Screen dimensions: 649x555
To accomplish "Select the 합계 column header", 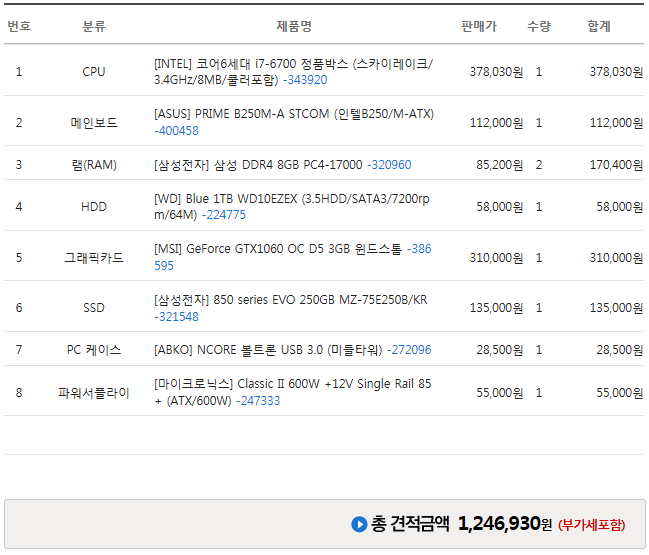I will point(599,26).
